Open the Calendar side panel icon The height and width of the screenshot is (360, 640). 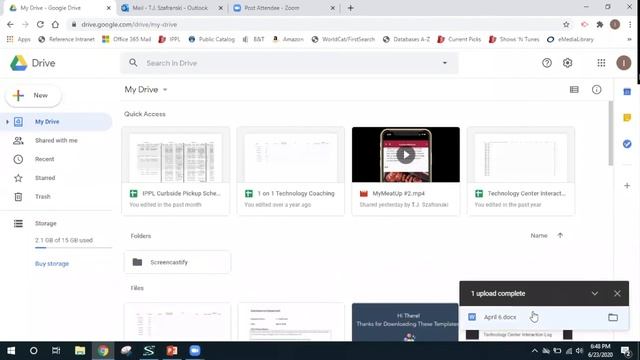tap(627, 92)
